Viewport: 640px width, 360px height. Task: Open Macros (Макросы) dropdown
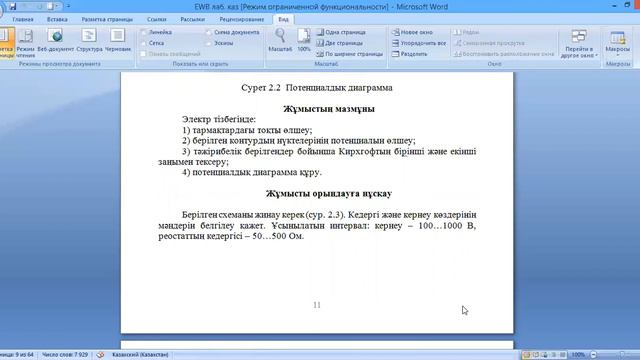click(x=618, y=43)
